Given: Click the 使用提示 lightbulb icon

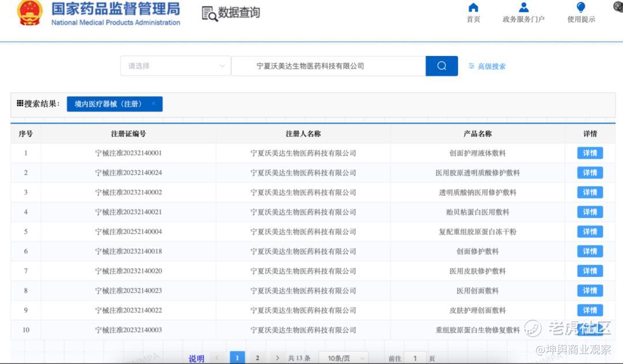Looking at the screenshot, I should [x=580, y=7].
